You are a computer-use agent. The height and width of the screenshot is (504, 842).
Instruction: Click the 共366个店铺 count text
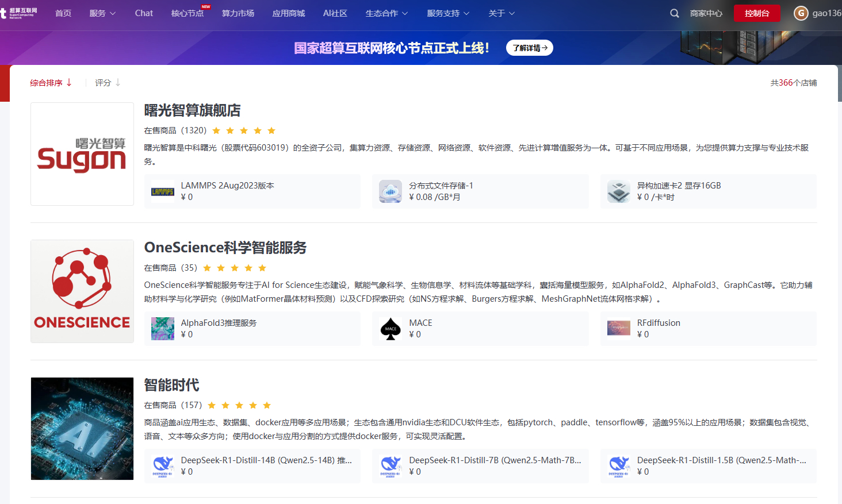pyautogui.click(x=794, y=83)
